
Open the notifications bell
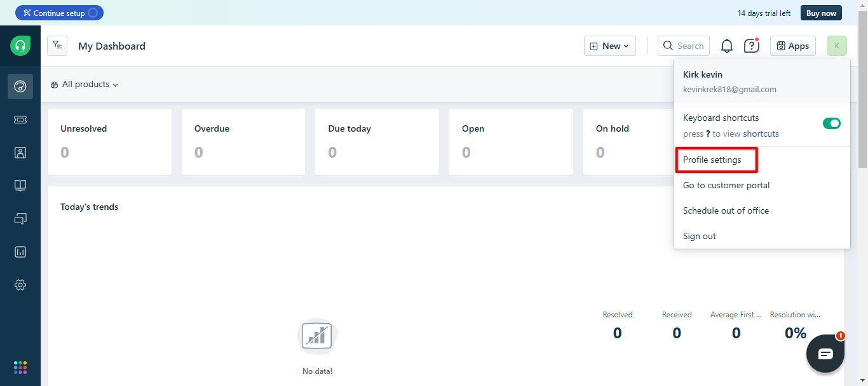(x=727, y=46)
